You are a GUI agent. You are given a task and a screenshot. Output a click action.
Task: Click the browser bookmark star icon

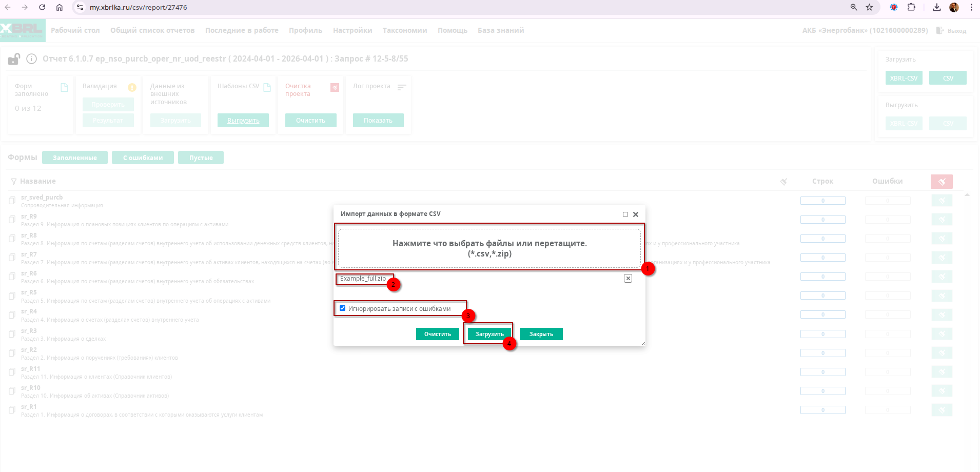869,7
